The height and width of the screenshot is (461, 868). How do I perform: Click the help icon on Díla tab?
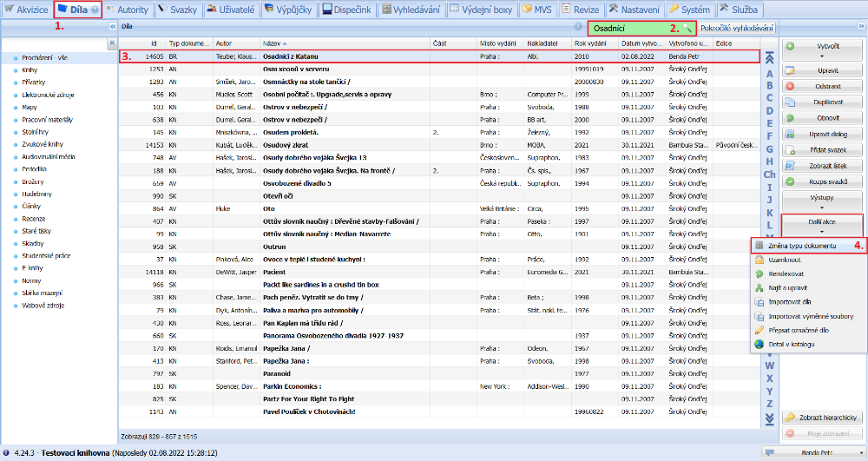click(95, 10)
